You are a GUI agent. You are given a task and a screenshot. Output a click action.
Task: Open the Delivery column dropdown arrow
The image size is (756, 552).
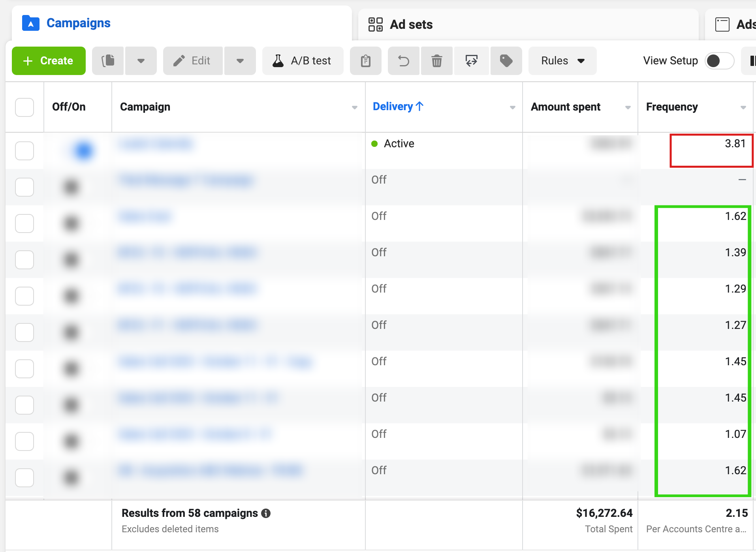[x=513, y=107]
